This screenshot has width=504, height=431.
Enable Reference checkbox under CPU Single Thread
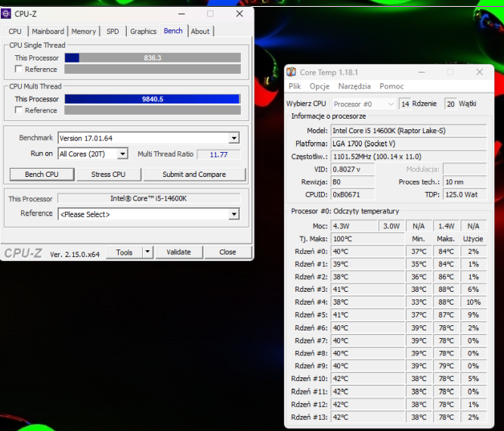click(x=19, y=70)
